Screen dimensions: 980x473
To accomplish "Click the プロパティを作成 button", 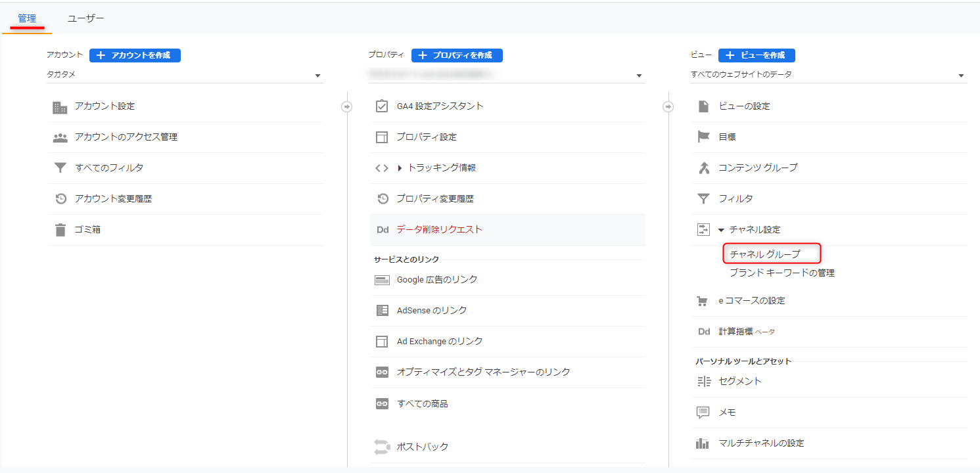I will pyautogui.click(x=457, y=55).
